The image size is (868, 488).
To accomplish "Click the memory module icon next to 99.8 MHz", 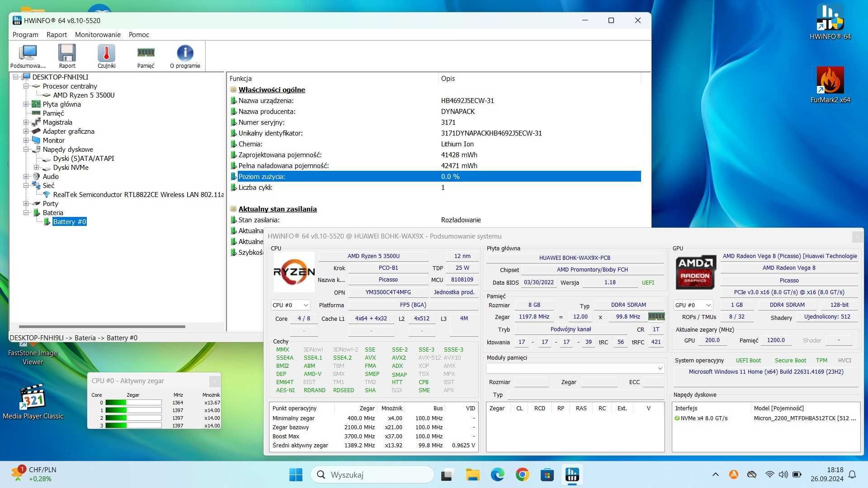I will click(656, 316).
